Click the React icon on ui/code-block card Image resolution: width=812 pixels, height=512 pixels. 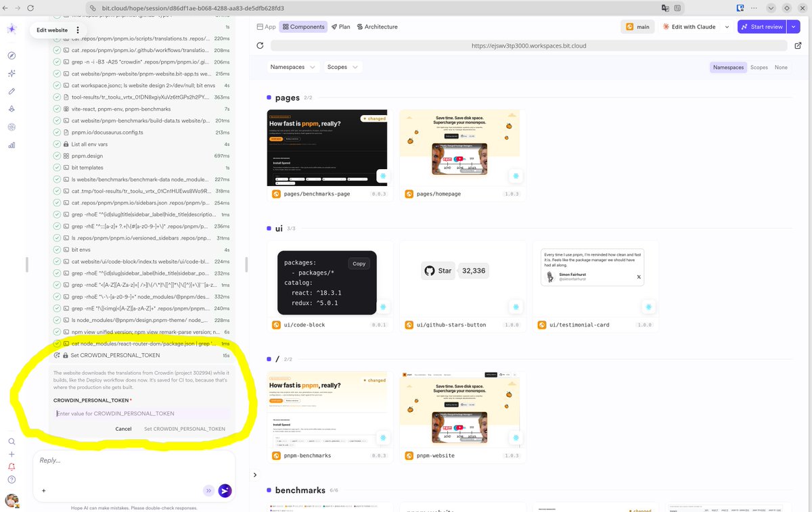[x=383, y=307]
